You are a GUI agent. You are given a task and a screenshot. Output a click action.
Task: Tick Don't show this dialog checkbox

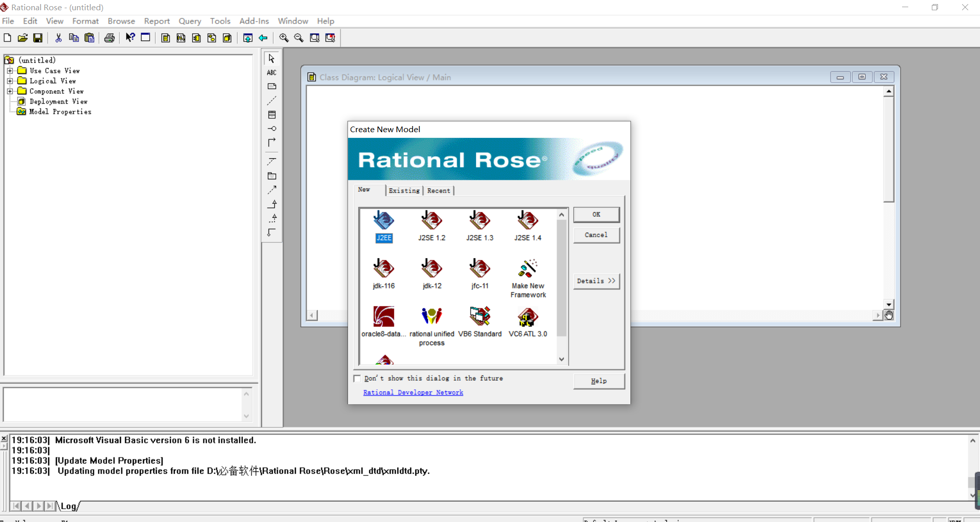coord(357,379)
